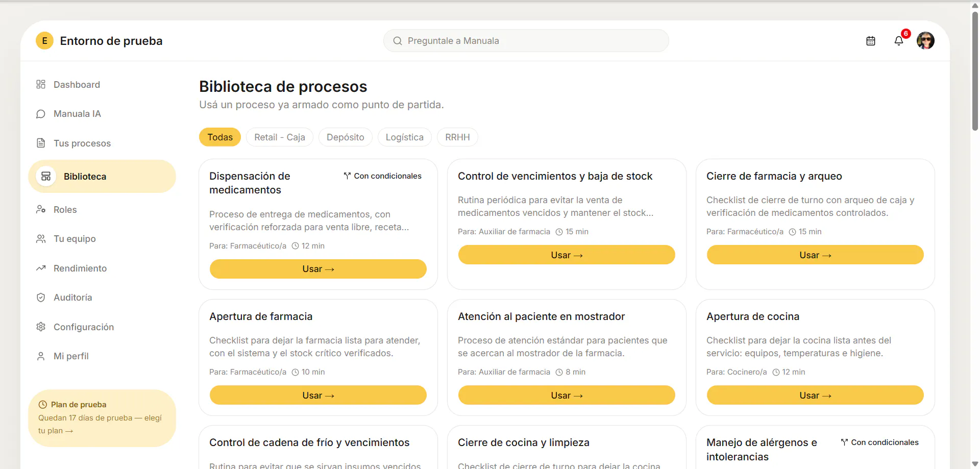Click the Biblioteca library icon
The image size is (980, 469).
pos(46,176)
